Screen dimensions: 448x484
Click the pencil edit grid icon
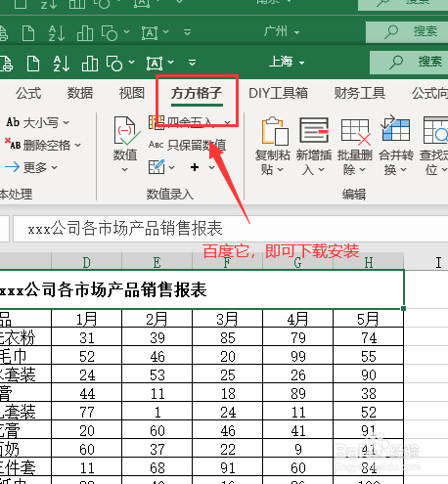pyautogui.click(x=157, y=167)
